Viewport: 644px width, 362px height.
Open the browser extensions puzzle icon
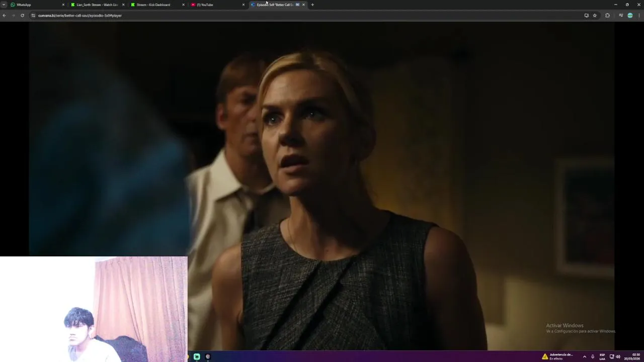607,16
